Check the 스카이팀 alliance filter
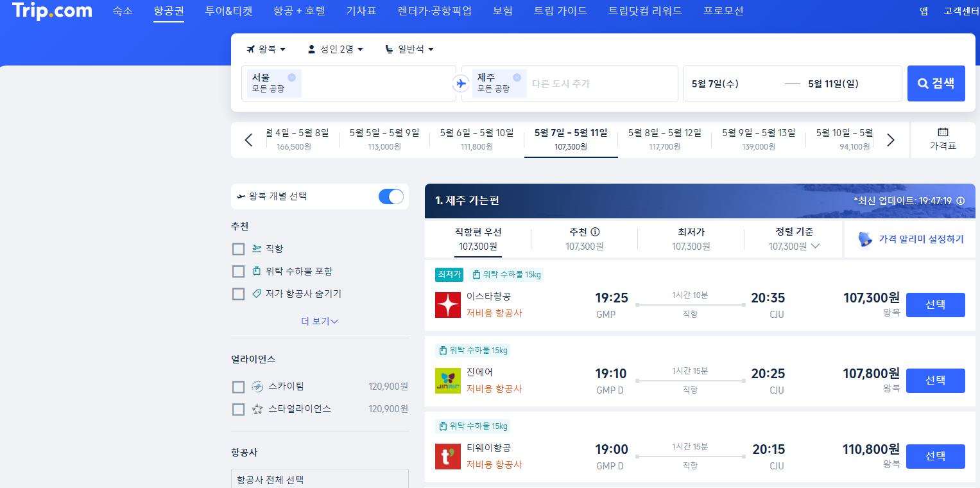Image resolution: width=980 pixels, height=488 pixels. coord(238,386)
